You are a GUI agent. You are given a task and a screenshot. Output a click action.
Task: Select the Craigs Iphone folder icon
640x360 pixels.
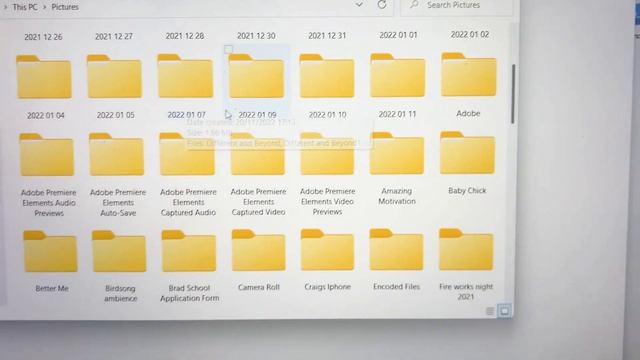click(327, 250)
